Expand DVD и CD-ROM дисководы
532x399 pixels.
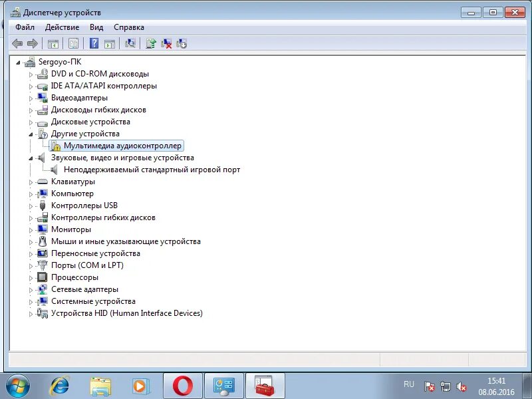point(31,74)
